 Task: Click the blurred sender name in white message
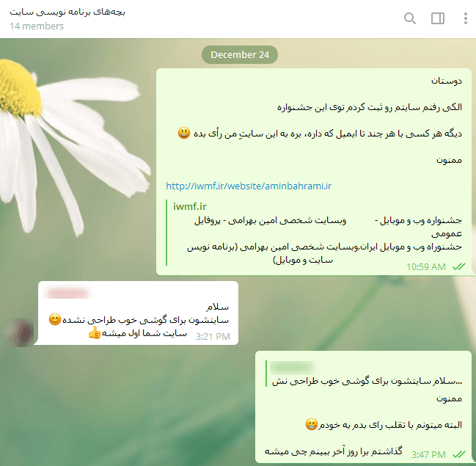click(67, 294)
